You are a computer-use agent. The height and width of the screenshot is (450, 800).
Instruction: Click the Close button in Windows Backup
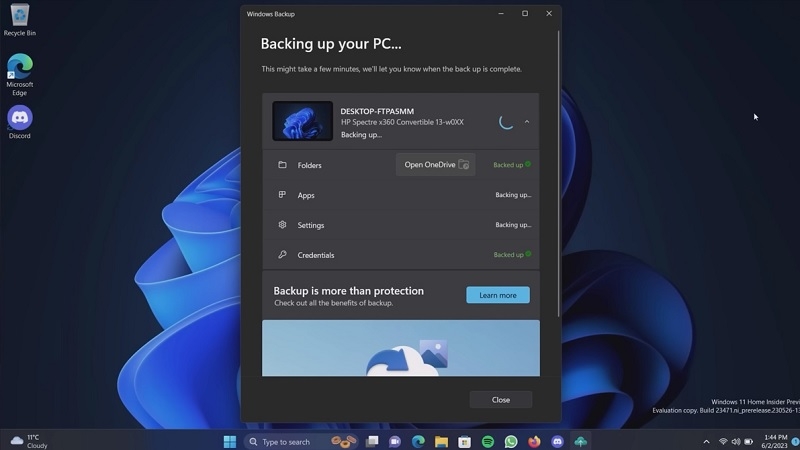(501, 399)
